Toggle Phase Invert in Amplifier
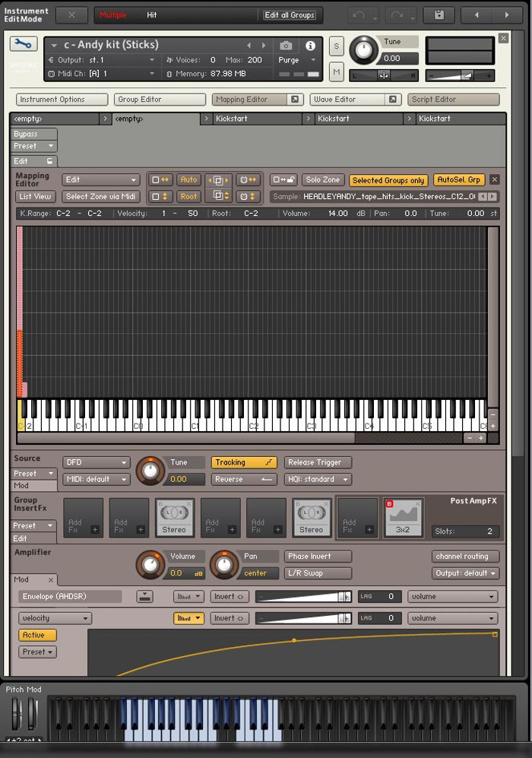Screen dimensions: 532x758 318,557
